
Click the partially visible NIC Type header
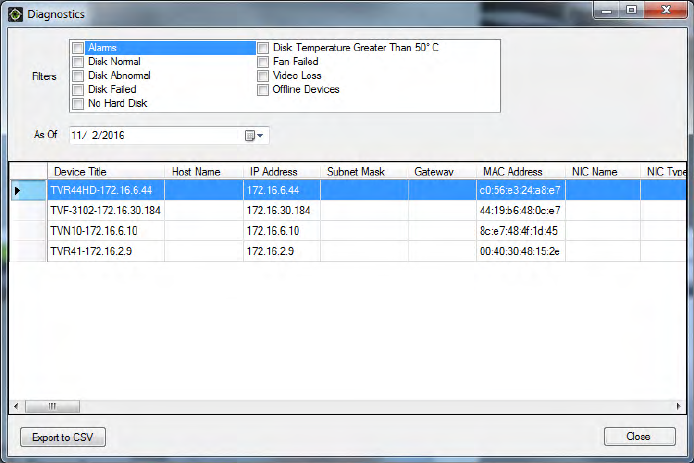pyautogui.click(x=663, y=172)
